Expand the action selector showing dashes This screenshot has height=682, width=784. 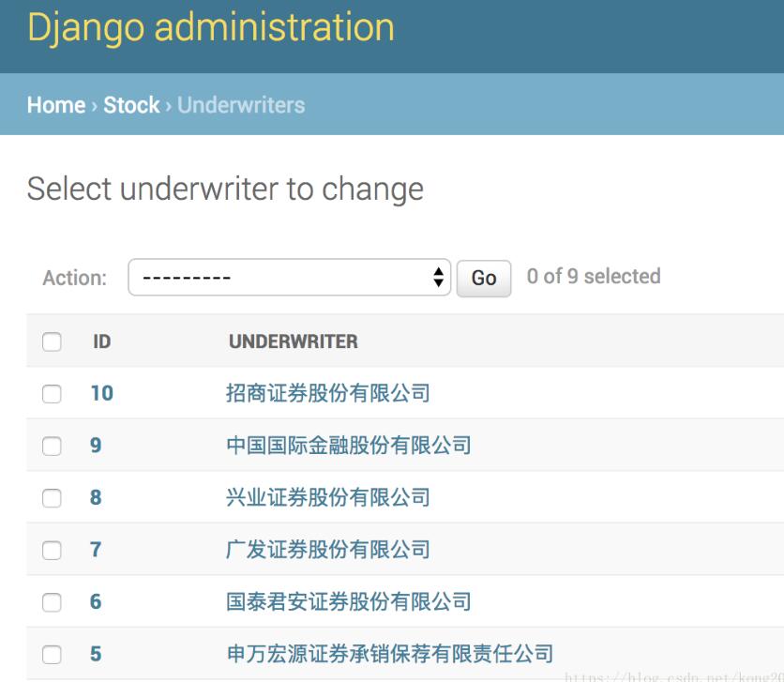click(291, 277)
